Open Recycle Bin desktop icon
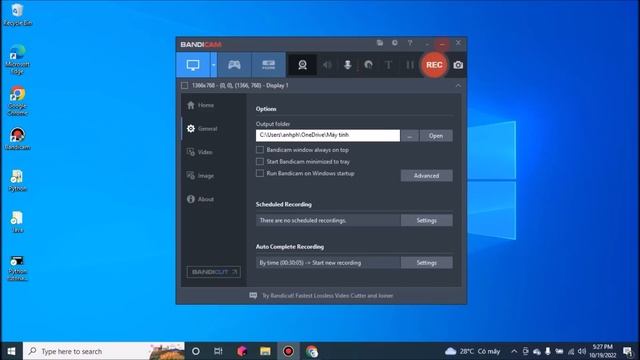 pyautogui.click(x=17, y=15)
